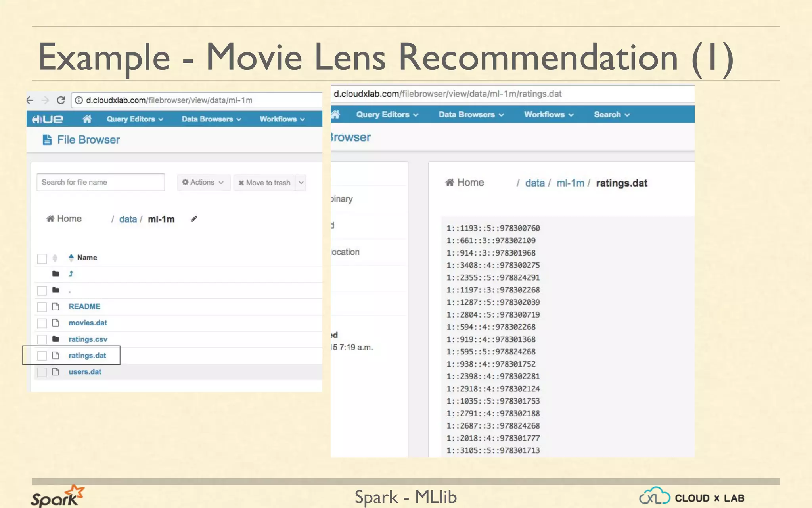Click the Hue logo icon
This screenshot has width=812, height=508.
pos(48,119)
